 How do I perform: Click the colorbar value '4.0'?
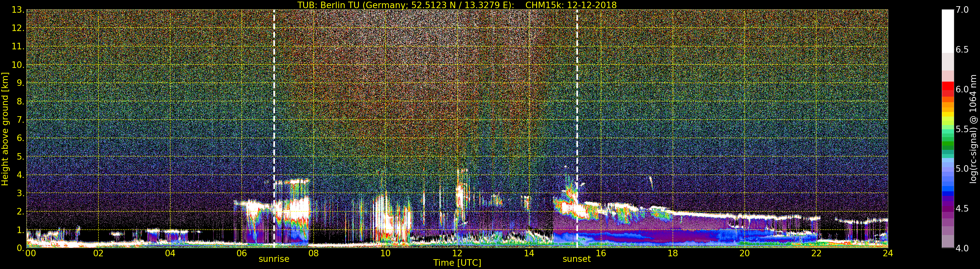coord(962,248)
